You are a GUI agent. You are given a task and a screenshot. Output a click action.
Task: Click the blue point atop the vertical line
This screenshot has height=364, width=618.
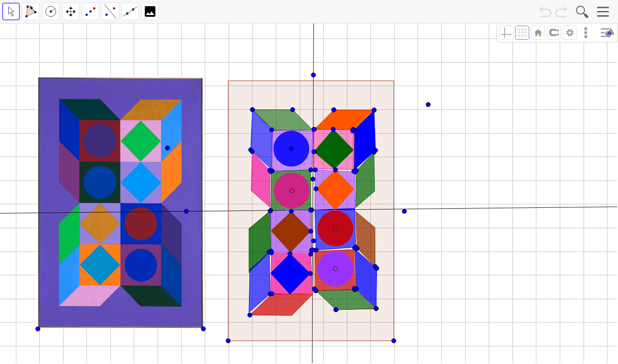click(313, 75)
